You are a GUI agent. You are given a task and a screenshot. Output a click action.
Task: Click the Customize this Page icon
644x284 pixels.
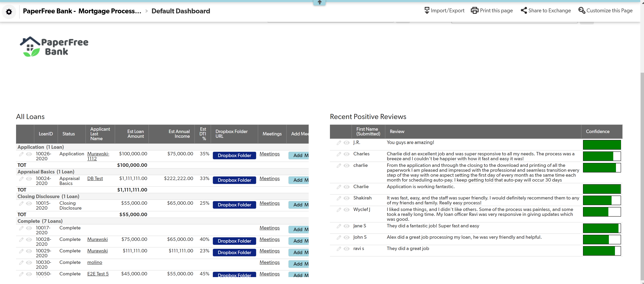(581, 10)
